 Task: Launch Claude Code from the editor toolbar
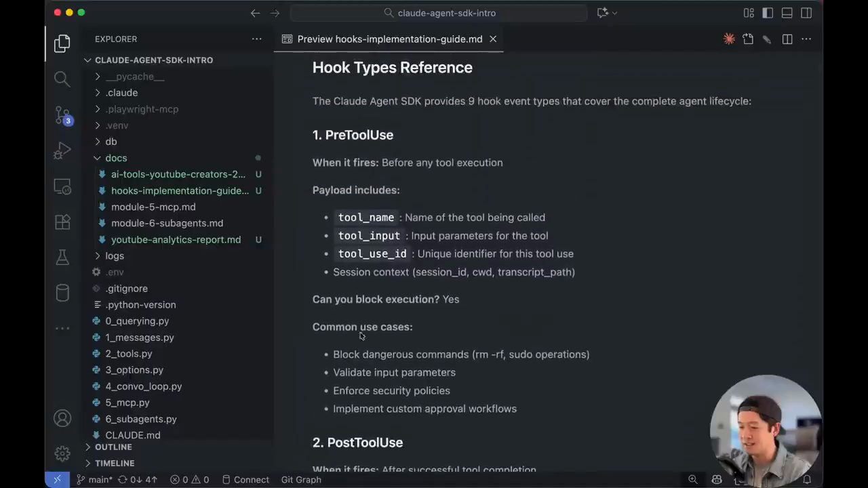[x=729, y=39]
